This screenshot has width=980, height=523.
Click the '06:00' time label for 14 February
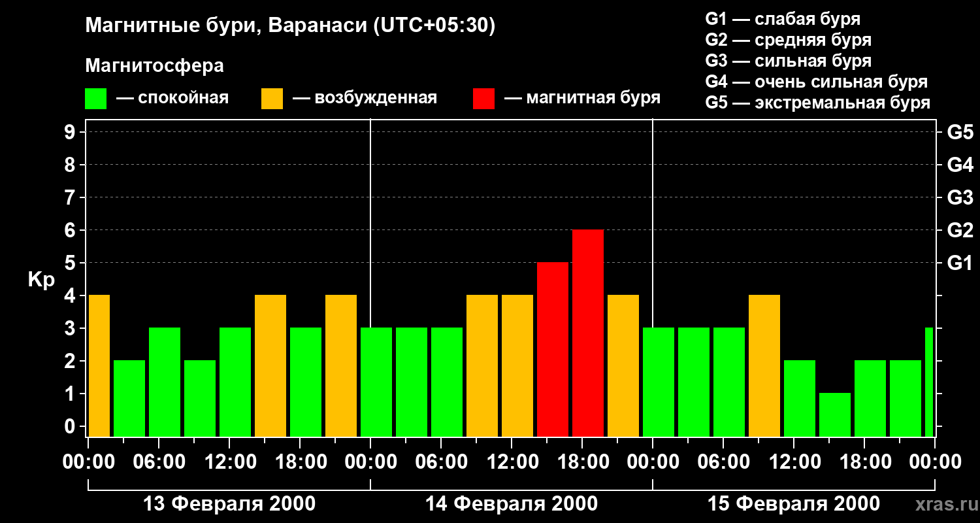pyautogui.click(x=441, y=462)
